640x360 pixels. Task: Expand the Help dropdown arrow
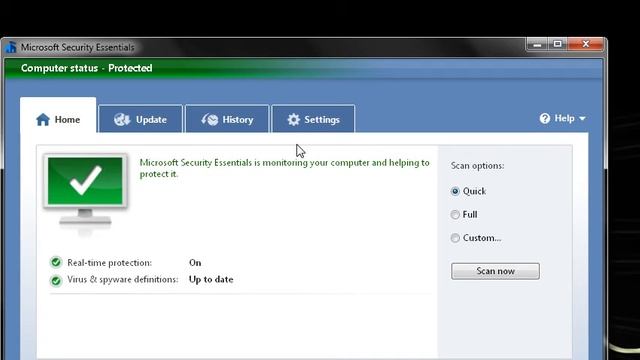pos(582,119)
